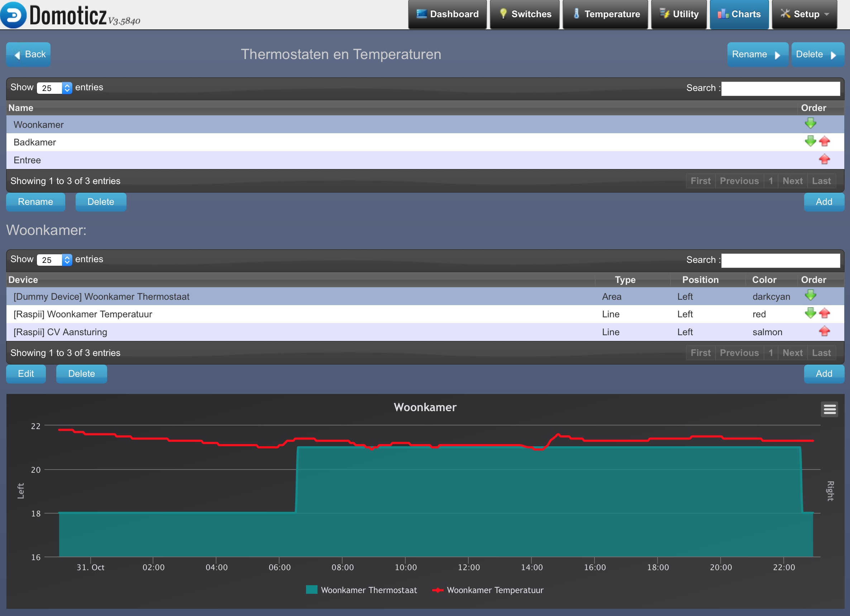Click Next in devices table pagination
The image size is (850, 616).
(x=792, y=353)
